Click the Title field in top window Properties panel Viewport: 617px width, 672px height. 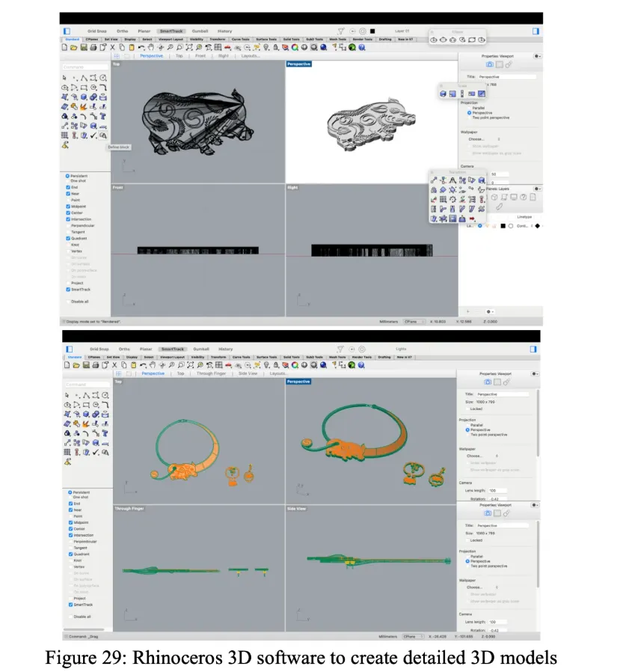(507, 77)
